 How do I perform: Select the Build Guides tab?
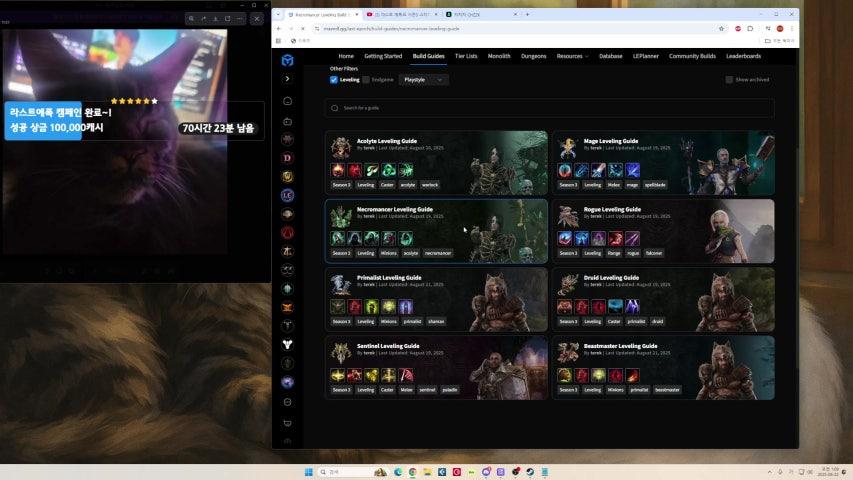428,56
